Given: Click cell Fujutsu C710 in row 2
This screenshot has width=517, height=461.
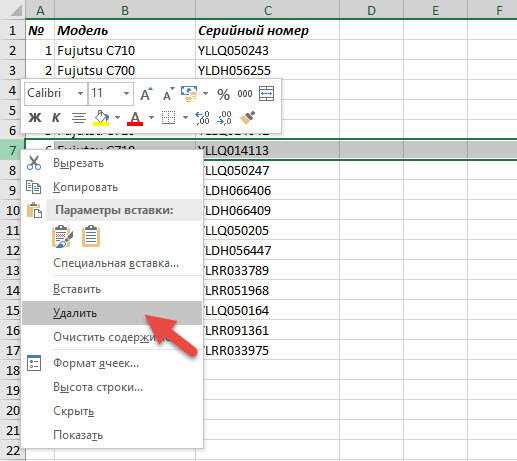Looking at the screenshot, I should [125, 50].
